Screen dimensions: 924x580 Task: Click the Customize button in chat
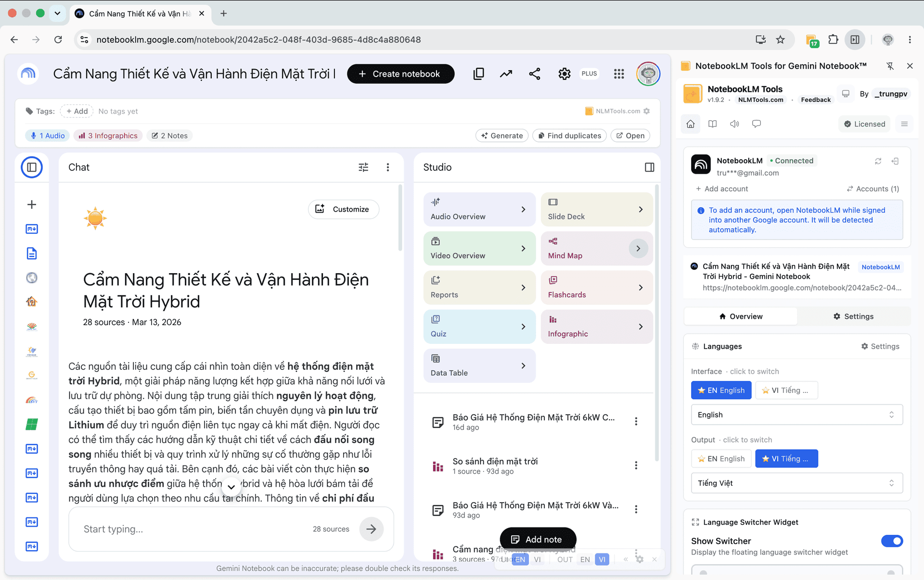click(x=344, y=209)
